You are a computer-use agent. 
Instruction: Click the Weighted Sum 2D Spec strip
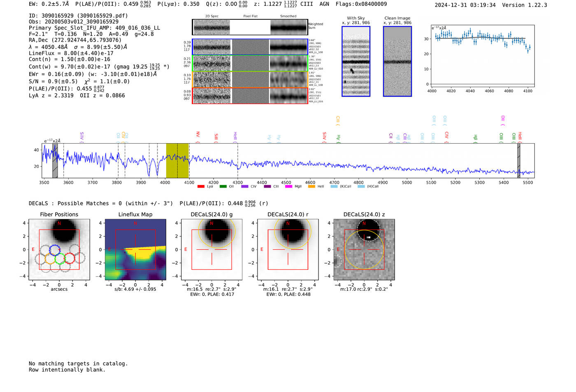(x=212, y=27)
